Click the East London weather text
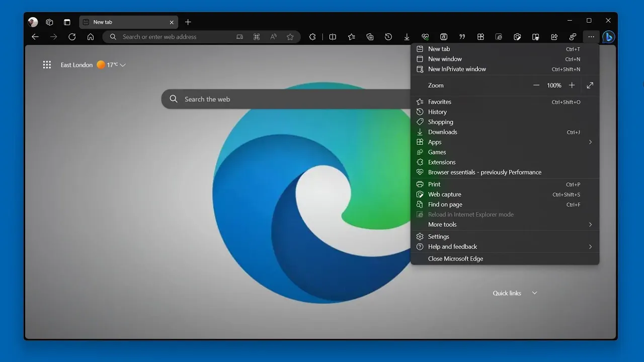Screen dimensions: 644x362 (x=76, y=65)
